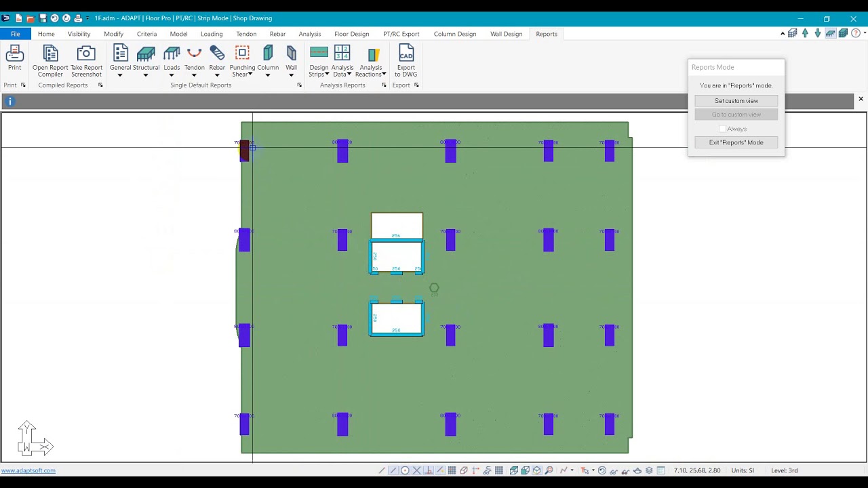Open Help question mark icon
Image resolution: width=868 pixels, height=488 pixels.
(856, 33)
